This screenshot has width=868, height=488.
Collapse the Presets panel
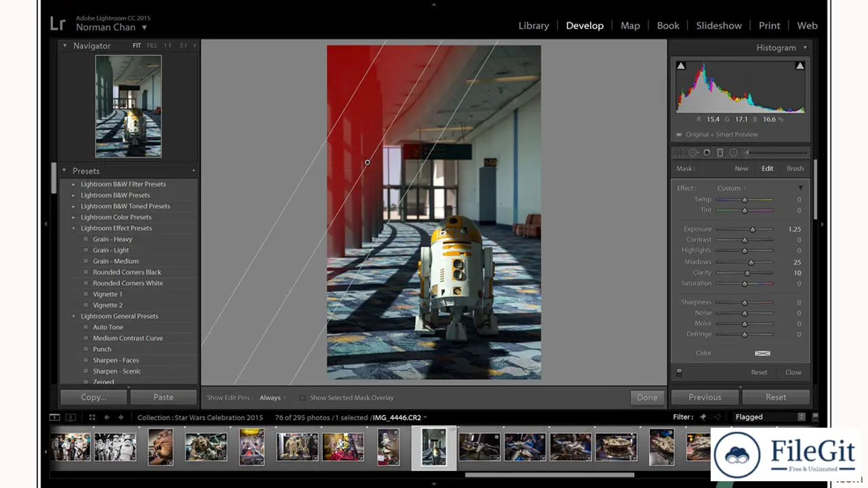[x=65, y=171]
